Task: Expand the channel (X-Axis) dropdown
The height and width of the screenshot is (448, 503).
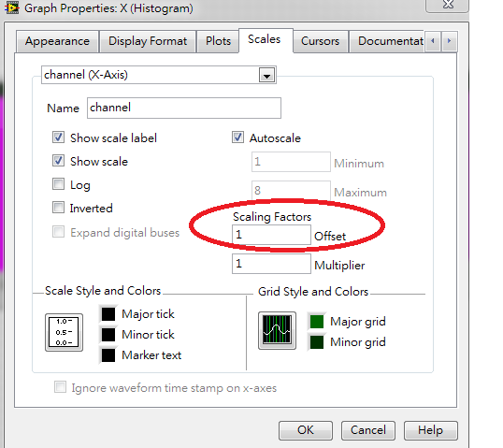Action: (266, 75)
